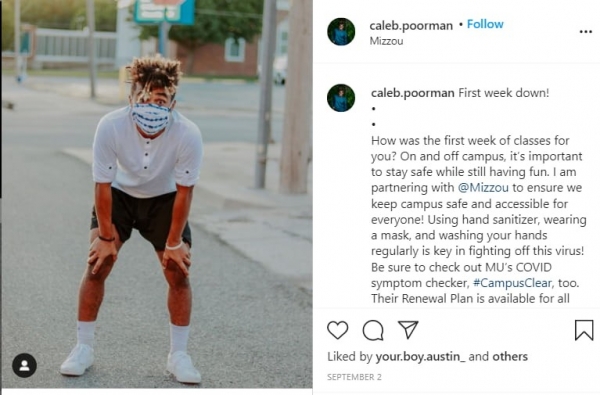Open profile avatar beside the caption
Image resolution: width=600 pixels, height=395 pixels.
[x=341, y=98]
